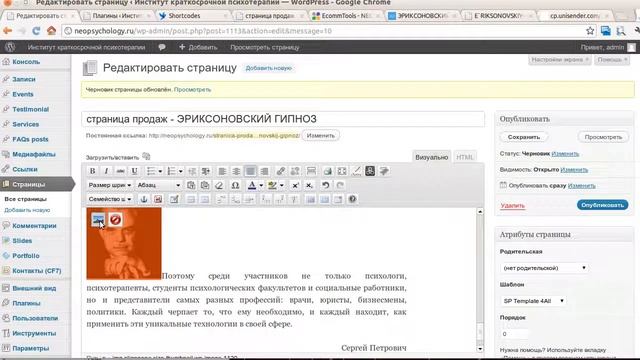Apply superscript formatting
The image size is (640, 360).
click(x=295, y=185)
